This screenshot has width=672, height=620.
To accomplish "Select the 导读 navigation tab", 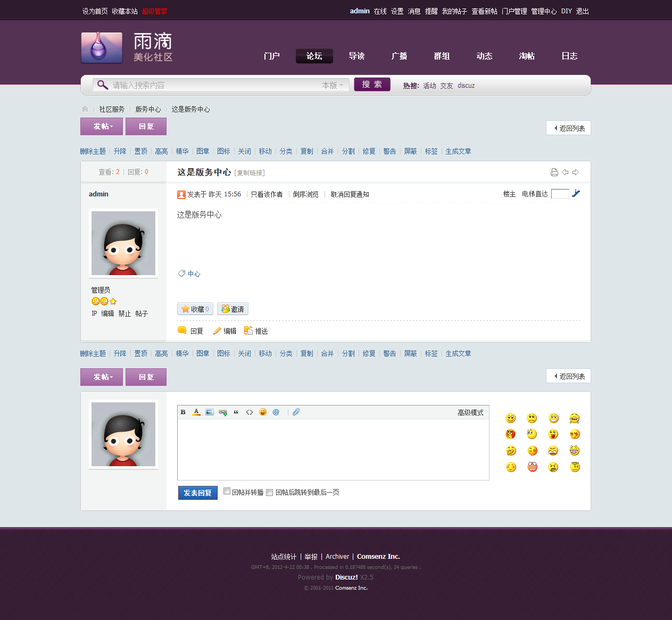I will click(357, 56).
